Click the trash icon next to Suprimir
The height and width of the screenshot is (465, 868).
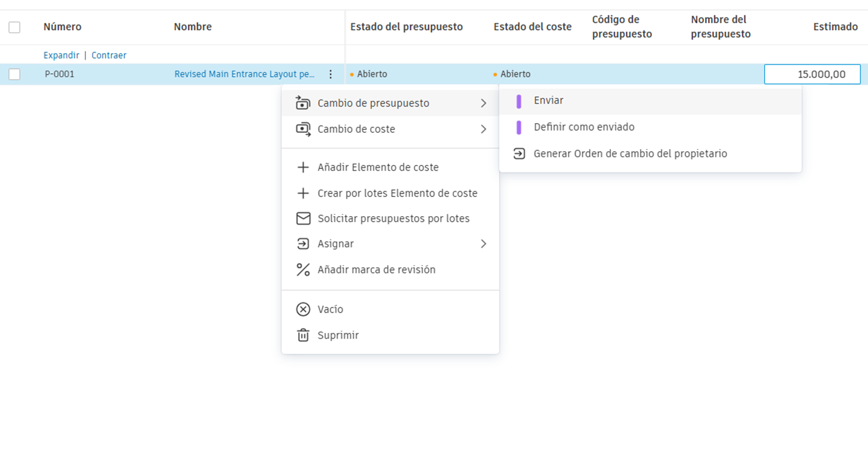pyautogui.click(x=303, y=335)
